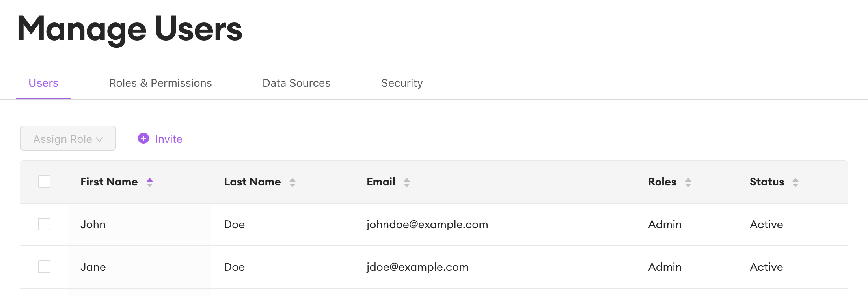The width and height of the screenshot is (868, 296).
Task: Click the Invite link text
Action: point(169,139)
